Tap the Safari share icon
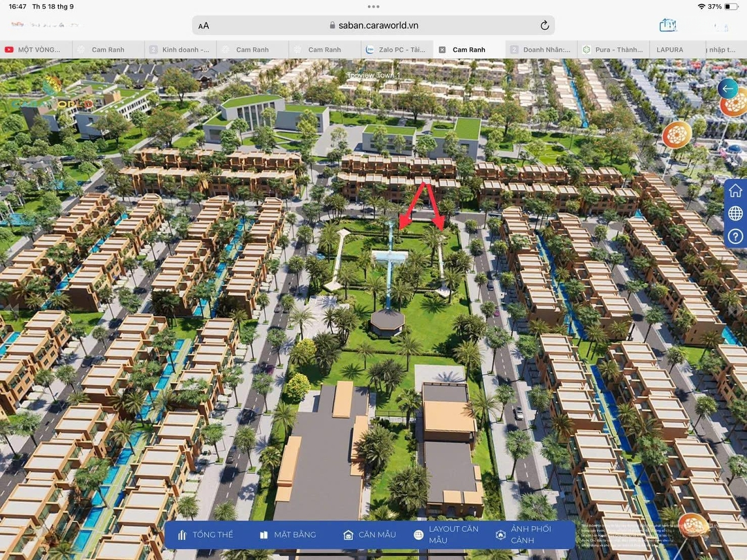 pos(667,25)
